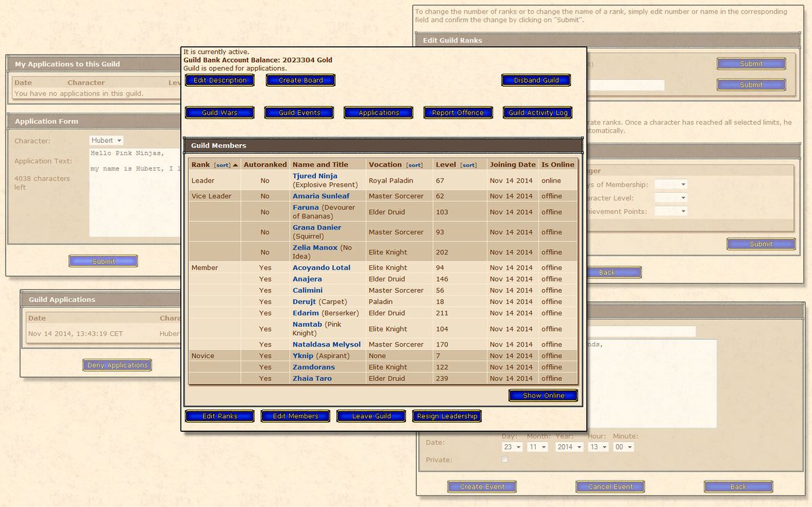Open the Guild Wars page
Image resolution: width=812 pixels, height=507 pixels.
219,112
